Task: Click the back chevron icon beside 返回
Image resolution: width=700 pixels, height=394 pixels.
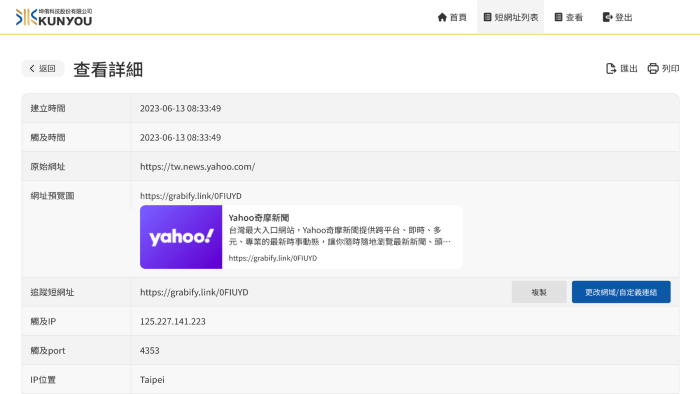Action: pyautogui.click(x=32, y=68)
